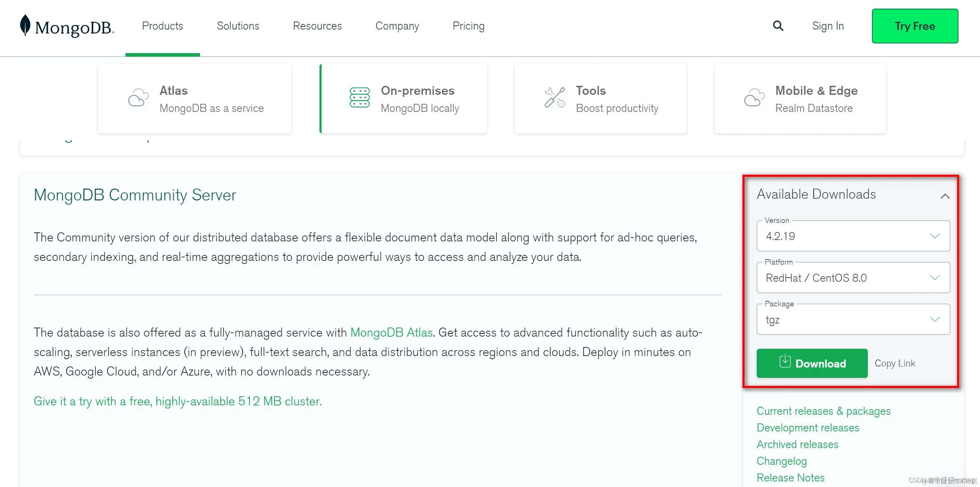Open the Archived releases link
This screenshot has height=487, width=980.
pos(797,444)
